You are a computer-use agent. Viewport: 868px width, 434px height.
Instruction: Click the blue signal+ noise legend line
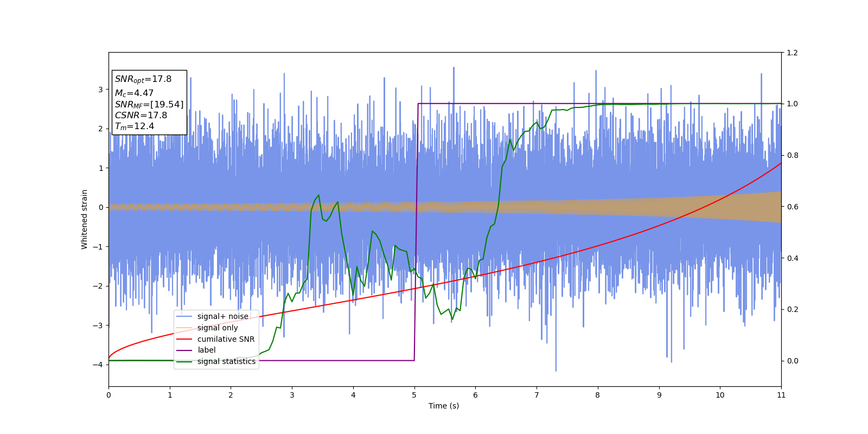[184, 317]
